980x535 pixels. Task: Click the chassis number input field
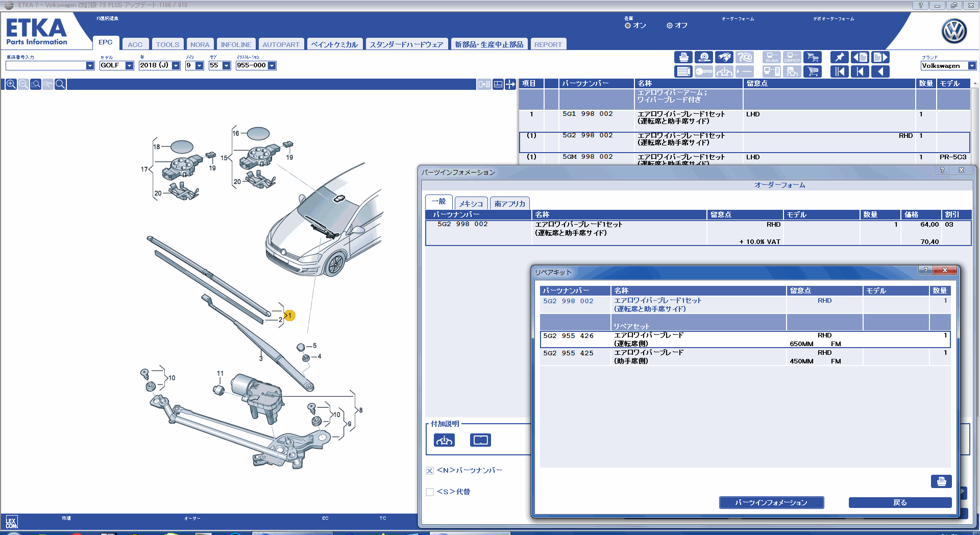click(x=45, y=65)
